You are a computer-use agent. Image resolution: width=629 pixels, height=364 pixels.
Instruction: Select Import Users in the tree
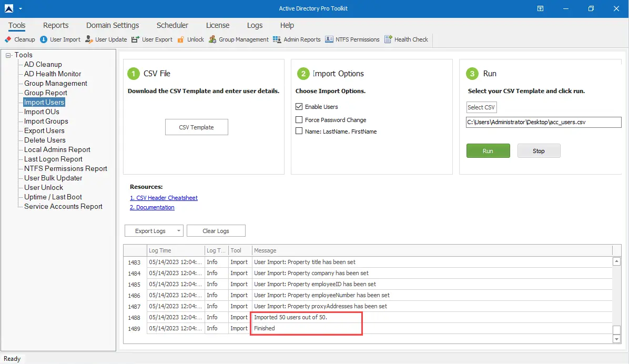tap(44, 103)
